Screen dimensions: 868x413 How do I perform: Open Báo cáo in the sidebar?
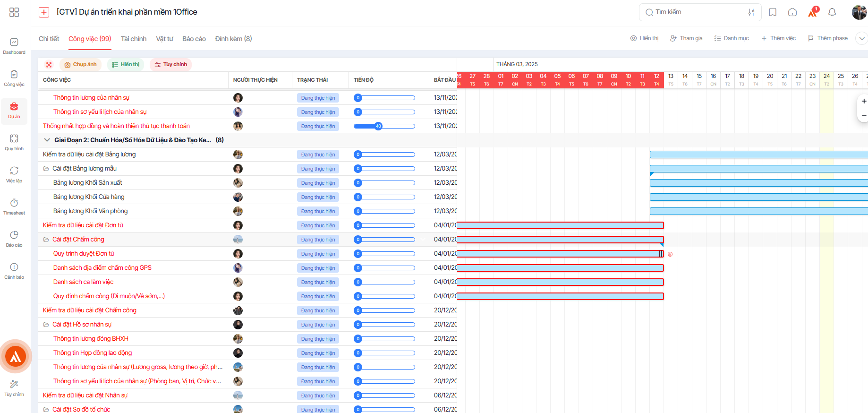point(14,239)
